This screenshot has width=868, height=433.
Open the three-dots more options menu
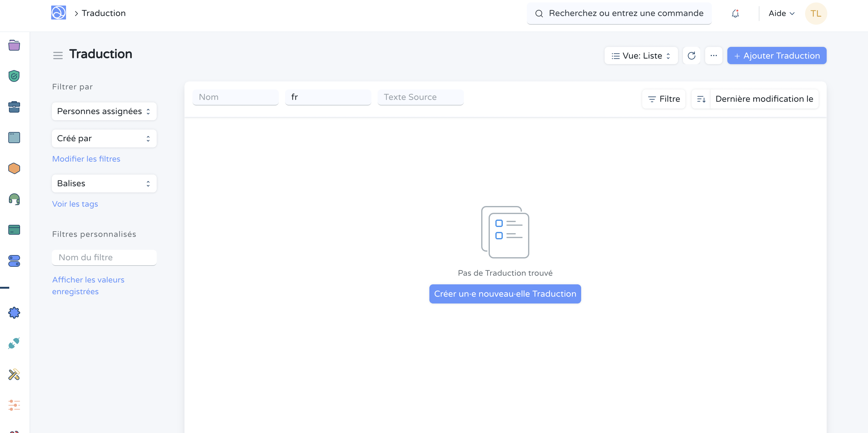tap(713, 56)
